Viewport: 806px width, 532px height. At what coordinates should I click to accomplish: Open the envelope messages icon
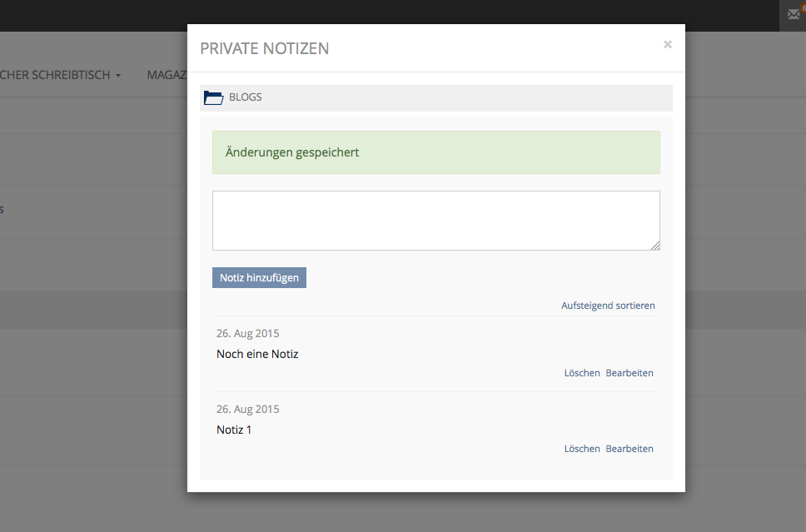794,14
